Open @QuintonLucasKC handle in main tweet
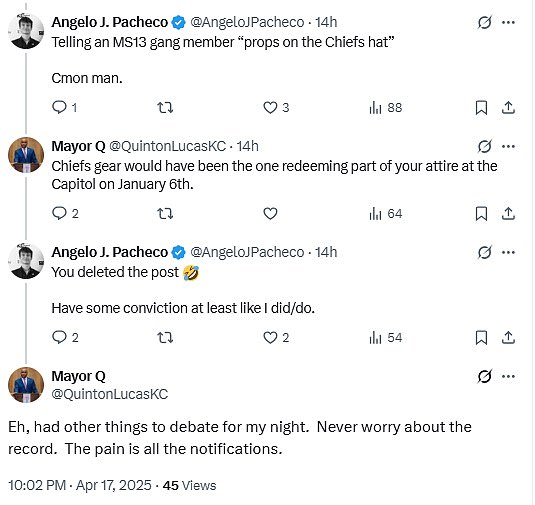The width and height of the screenshot is (535, 505). pos(110,394)
